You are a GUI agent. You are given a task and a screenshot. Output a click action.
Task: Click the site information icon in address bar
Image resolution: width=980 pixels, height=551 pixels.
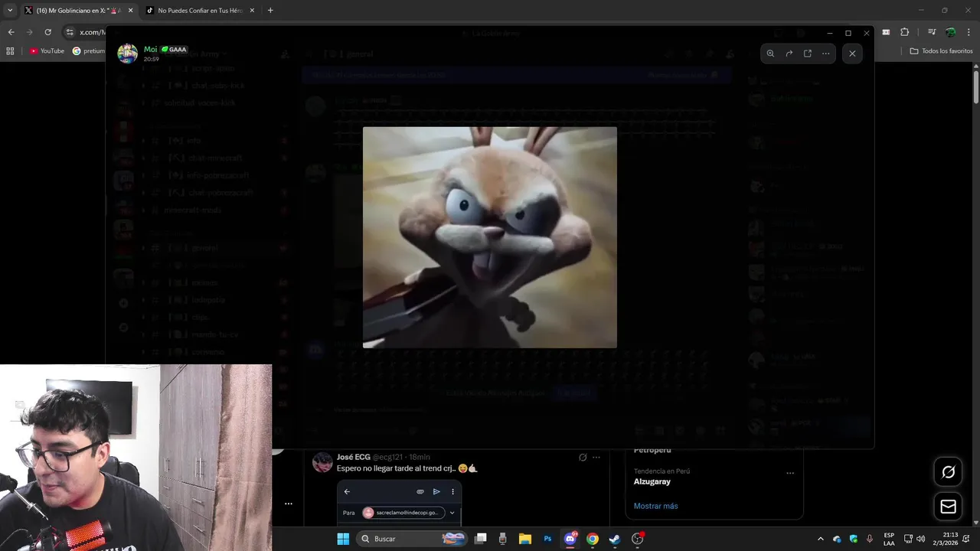pyautogui.click(x=70, y=32)
